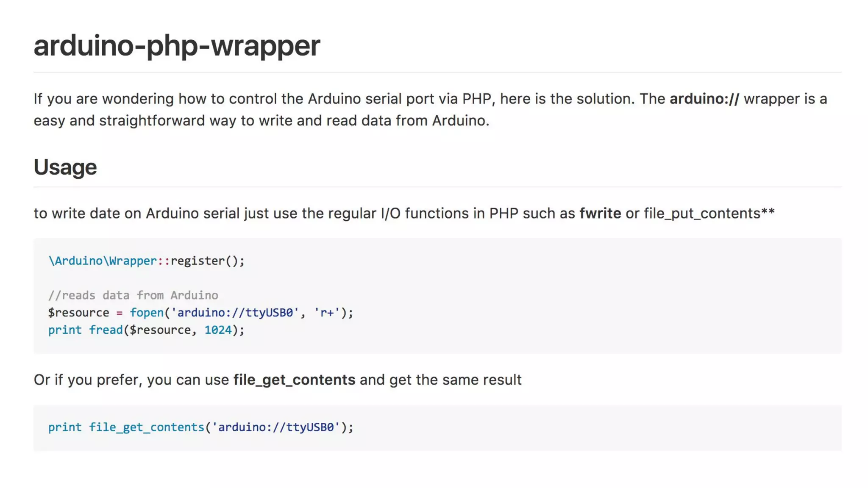868x488 pixels.
Task: Click the print keyword before fread
Action: coord(64,330)
